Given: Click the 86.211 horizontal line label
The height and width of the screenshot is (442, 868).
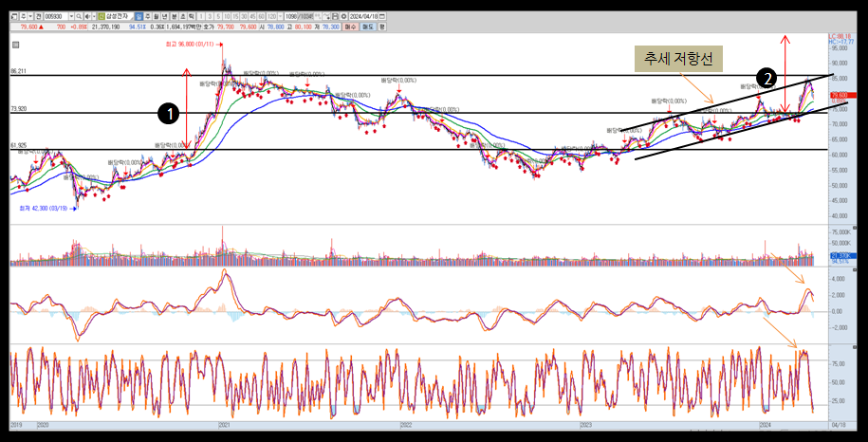Looking at the screenshot, I should (18, 71).
